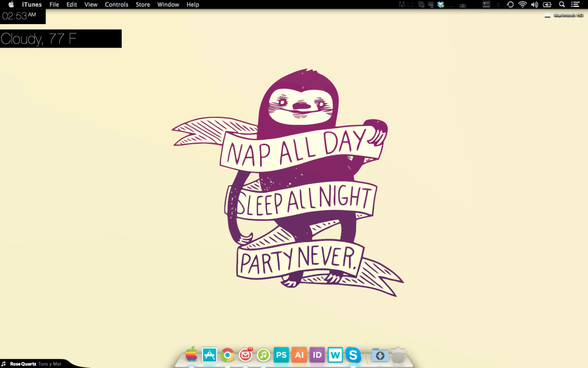
Task: Click the Adobe menu bar icon
Action: point(401,5)
